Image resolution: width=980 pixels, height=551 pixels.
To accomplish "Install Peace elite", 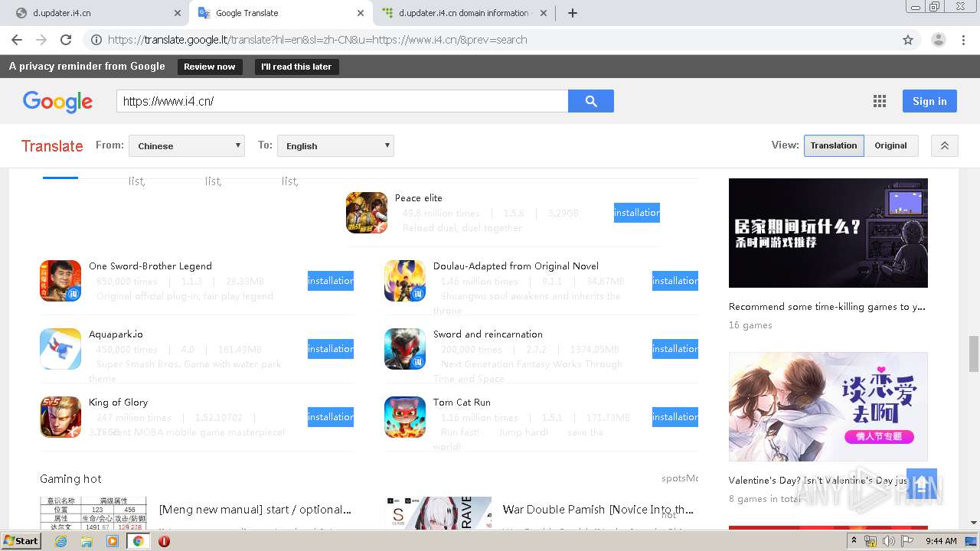I will [x=637, y=213].
